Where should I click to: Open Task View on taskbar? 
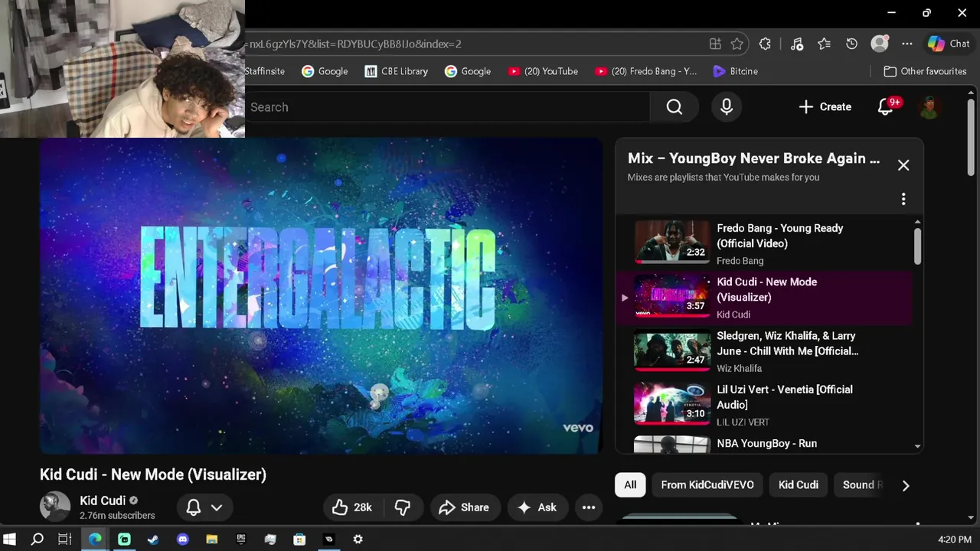[65, 540]
